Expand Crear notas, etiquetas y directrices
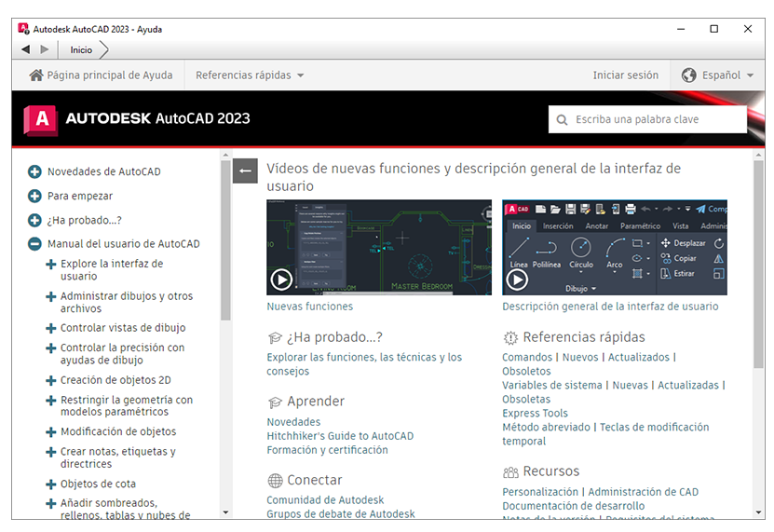The height and width of the screenshot is (532, 774). pos(50,452)
